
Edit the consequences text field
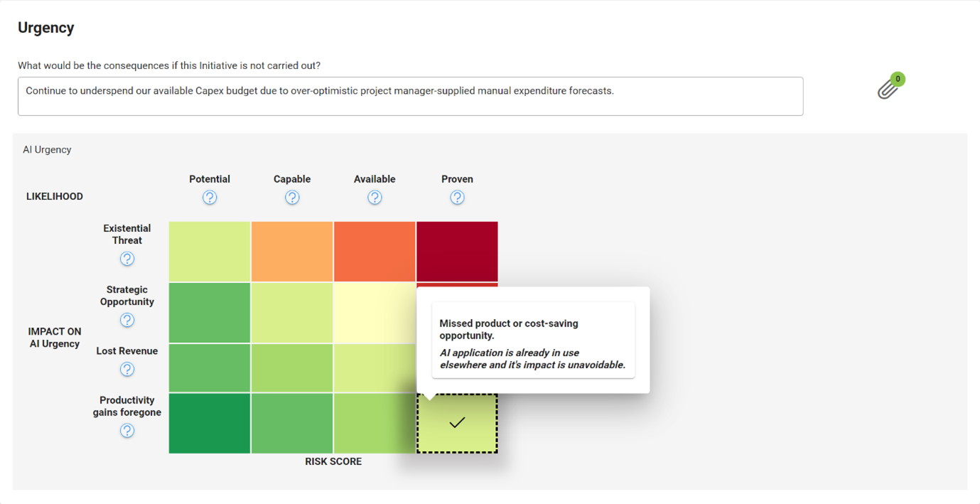pos(411,96)
